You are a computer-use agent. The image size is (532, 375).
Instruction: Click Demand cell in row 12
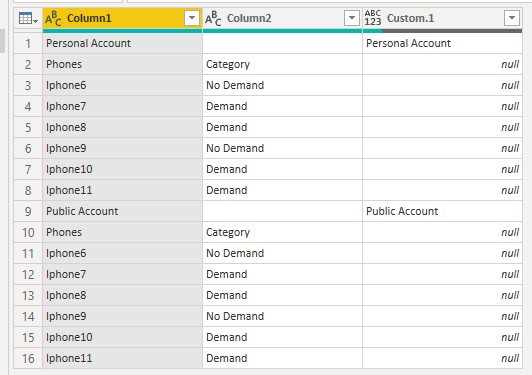282,275
